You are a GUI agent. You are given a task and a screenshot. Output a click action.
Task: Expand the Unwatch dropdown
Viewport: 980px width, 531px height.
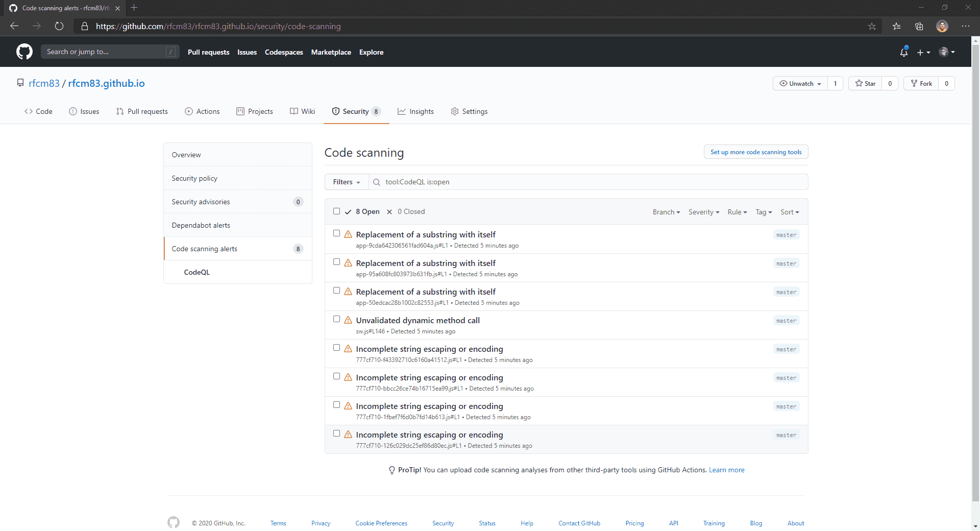800,83
